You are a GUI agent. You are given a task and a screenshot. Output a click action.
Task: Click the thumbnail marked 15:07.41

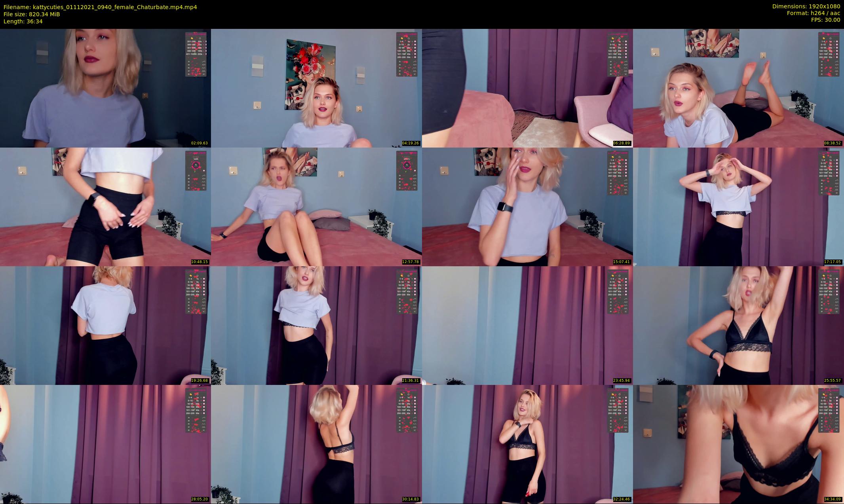(527, 207)
